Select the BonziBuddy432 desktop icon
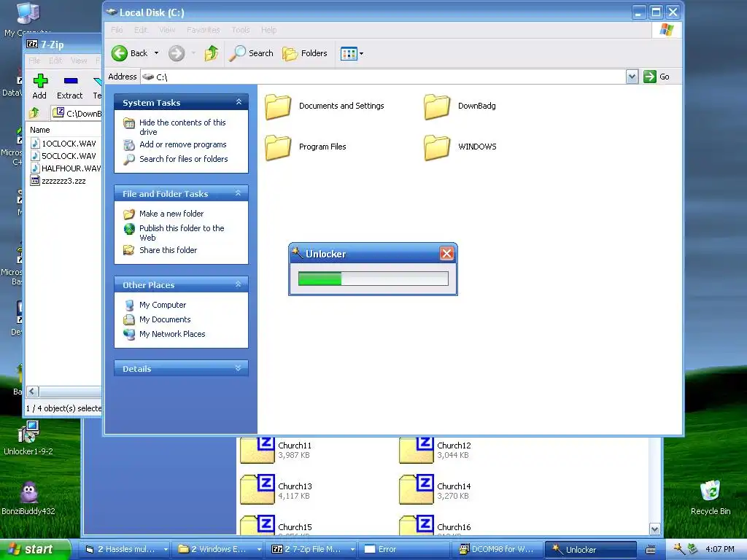The height and width of the screenshot is (560, 747). pyautogui.click(x=28, y=499)
